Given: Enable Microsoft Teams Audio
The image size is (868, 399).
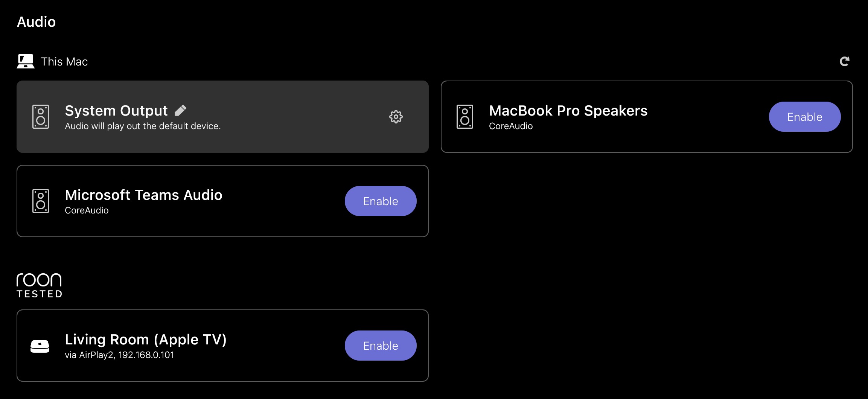Looking at the screenshot, I should pyautogui.click(x=380, y=201).
